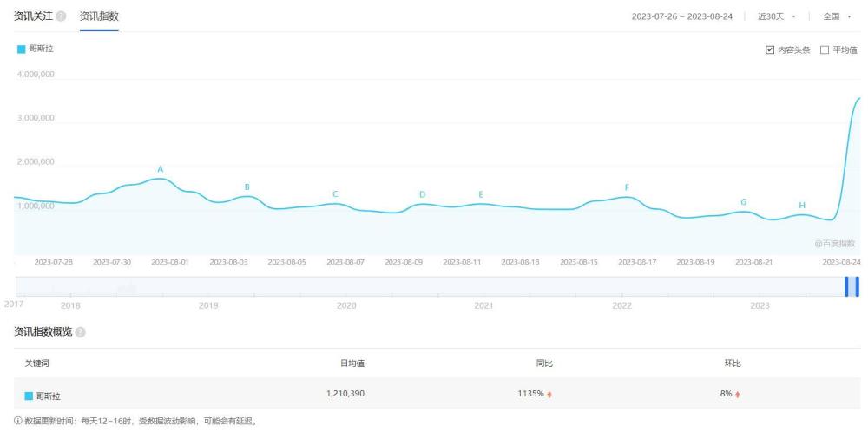Select headline marker G on the chart
Screen dimensions: 868x439
tap(744, 202)
